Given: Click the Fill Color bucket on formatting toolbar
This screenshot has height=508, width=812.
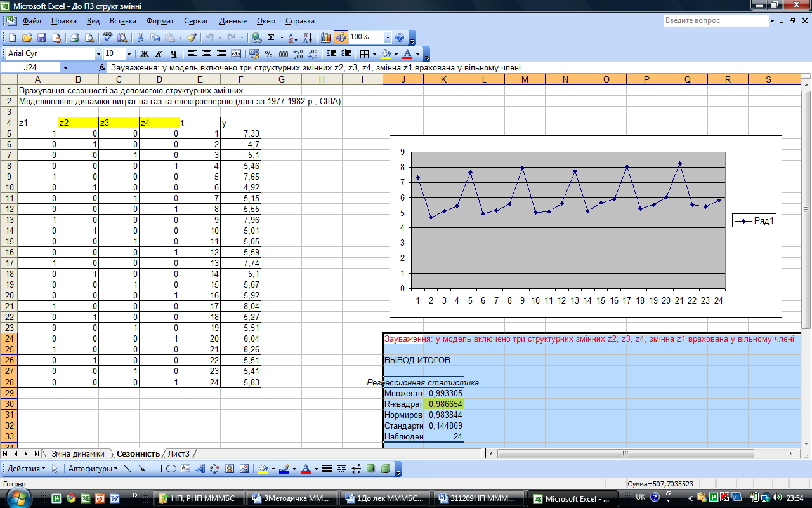Looking at the screenshot, I should 386,54.
